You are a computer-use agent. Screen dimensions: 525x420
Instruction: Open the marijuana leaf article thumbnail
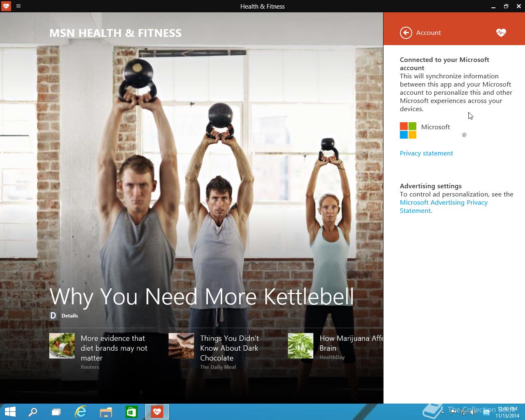coord(301,346)
